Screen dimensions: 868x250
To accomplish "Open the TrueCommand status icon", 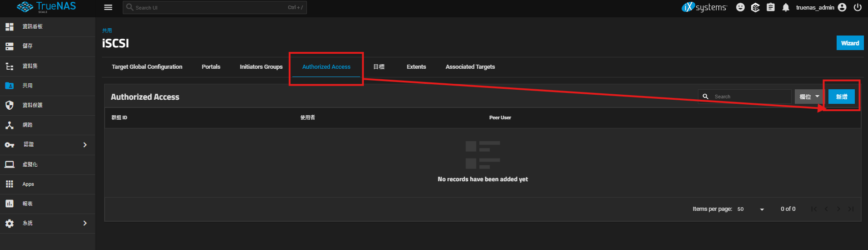I will pyautogui.click(x=755, y=7).
